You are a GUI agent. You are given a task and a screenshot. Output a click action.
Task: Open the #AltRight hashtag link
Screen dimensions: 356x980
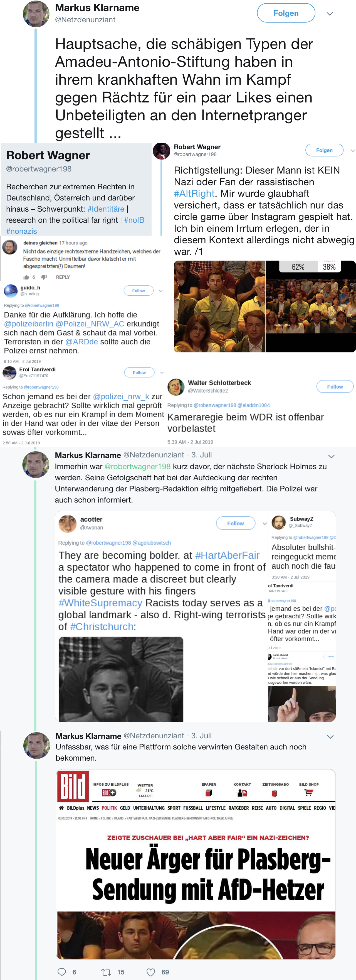click(x=194, y=194)
